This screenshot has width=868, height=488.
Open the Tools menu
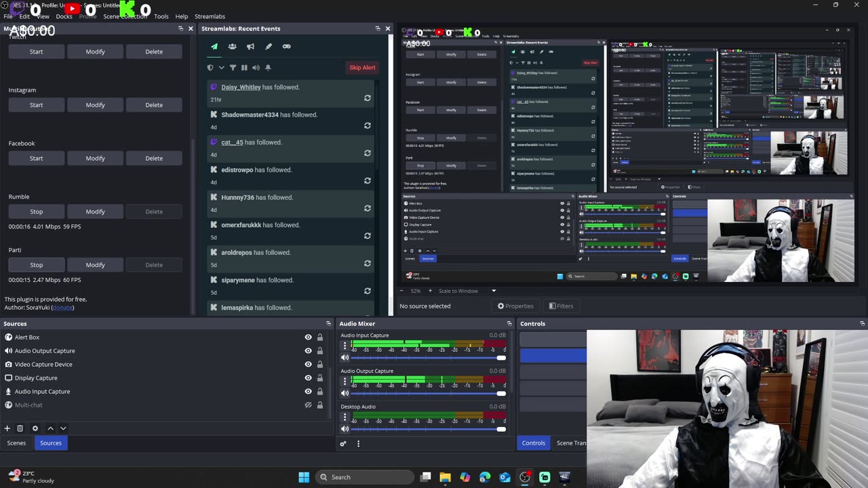point(161,16)
